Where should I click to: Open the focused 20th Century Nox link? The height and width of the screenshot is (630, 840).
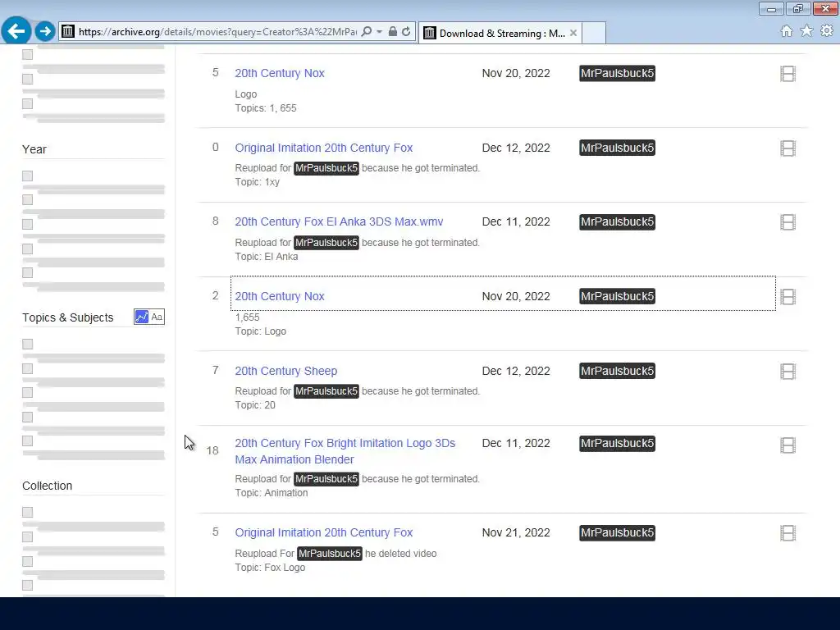pyautogui.click(x=280, y=296)
